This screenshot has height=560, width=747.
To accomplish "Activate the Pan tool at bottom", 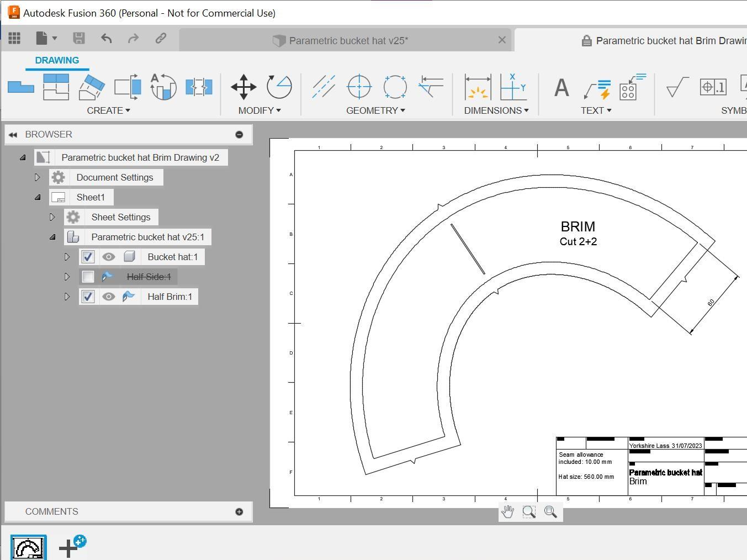I will click(507, 511).
